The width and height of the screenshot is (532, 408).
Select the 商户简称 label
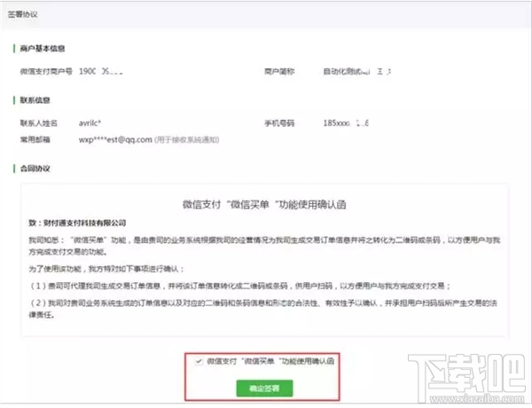279,71
